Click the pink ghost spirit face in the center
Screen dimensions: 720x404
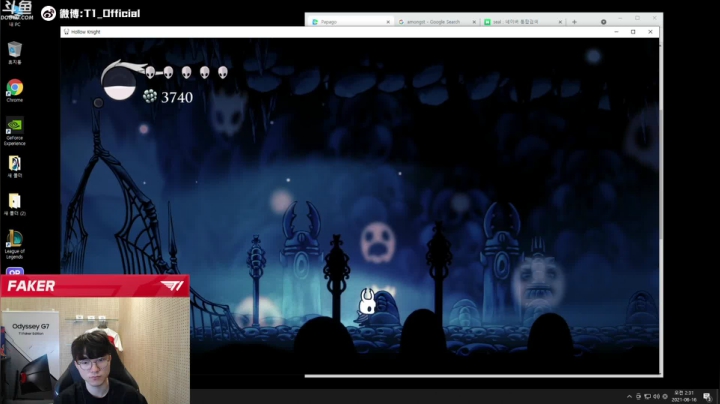pyautogui.click(x=377, y=242)
